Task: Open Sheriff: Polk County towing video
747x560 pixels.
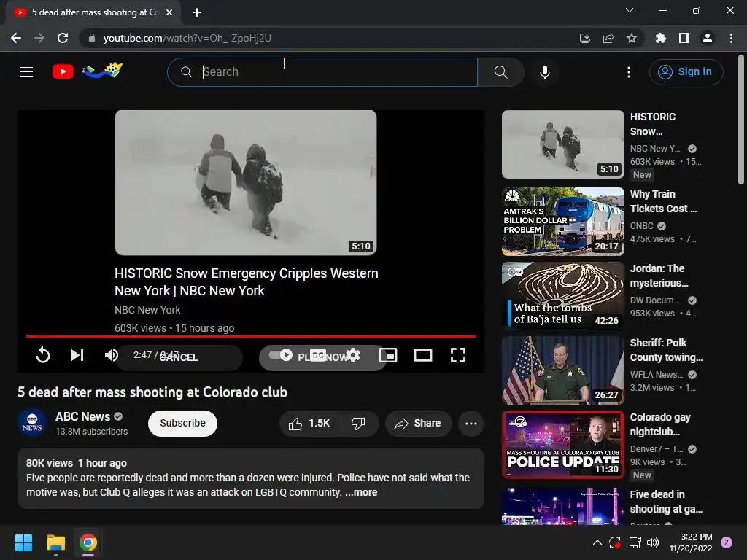Action: tap(666, 350)
